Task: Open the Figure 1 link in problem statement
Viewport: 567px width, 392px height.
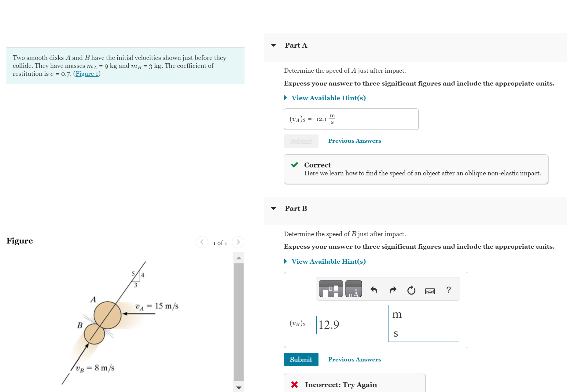Action: 87,73
